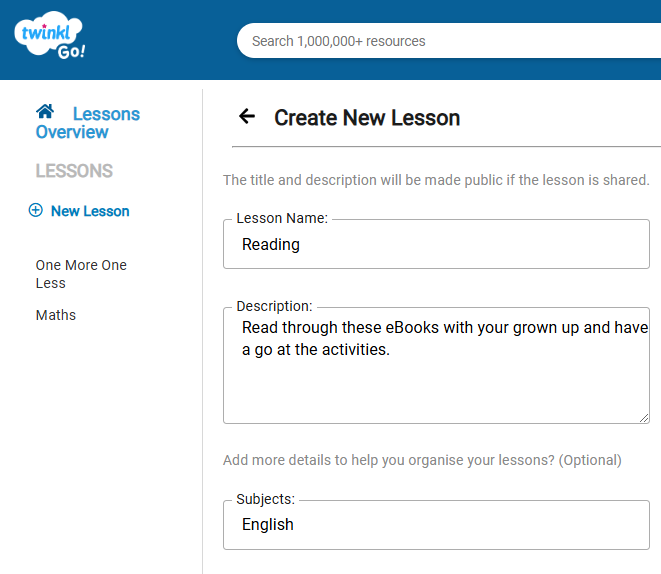
Task: Click the 'Add more details' optional text
Action: (x=422, y=460)
